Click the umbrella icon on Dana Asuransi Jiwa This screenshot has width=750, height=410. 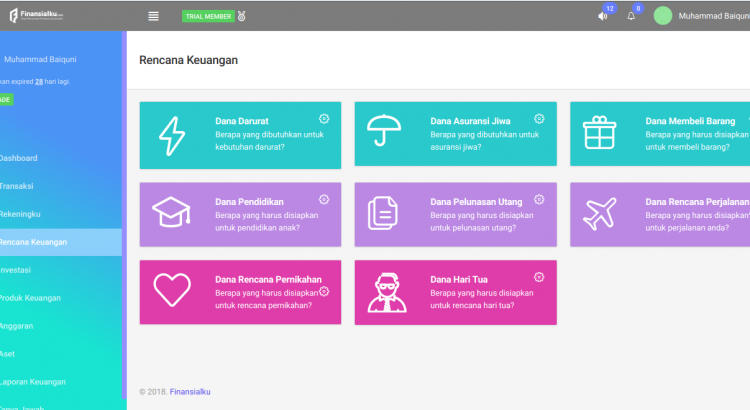[384, 130]
